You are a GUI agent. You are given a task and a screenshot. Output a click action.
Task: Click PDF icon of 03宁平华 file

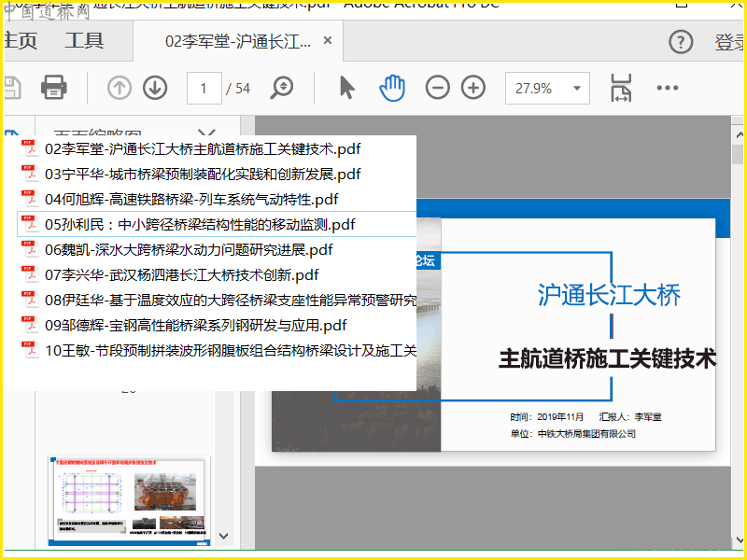click(x=30, y=174)
